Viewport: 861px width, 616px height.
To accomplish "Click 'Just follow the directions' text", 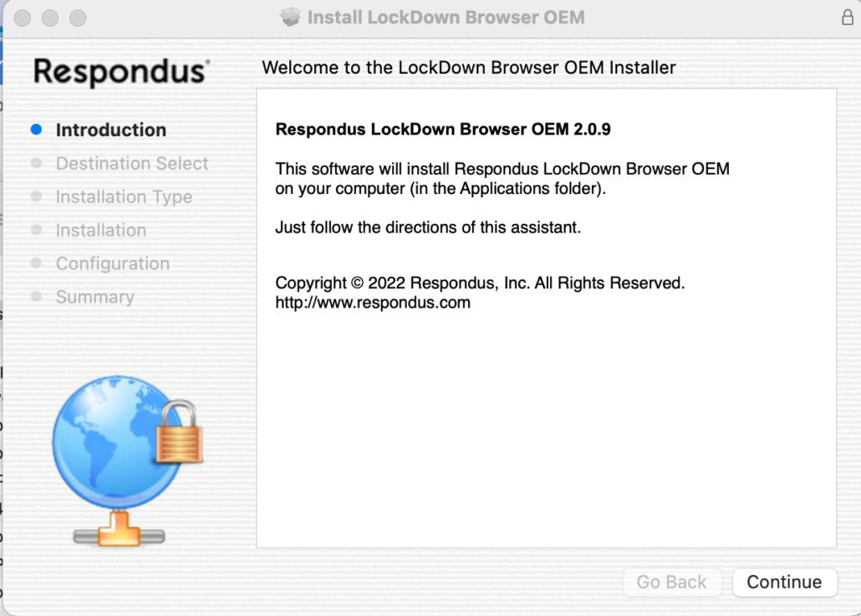I will pyautogui.click(x=428, y=227).
